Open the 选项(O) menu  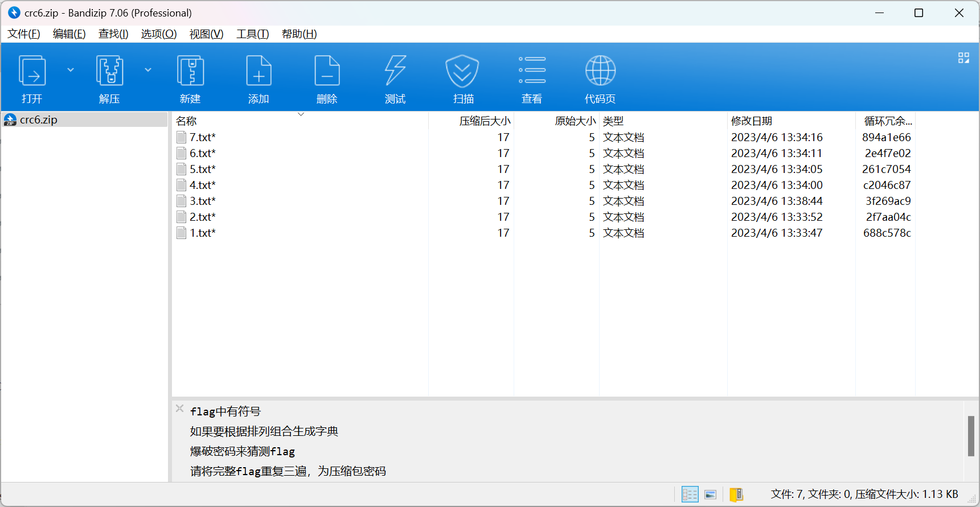[x=159, y=34]
